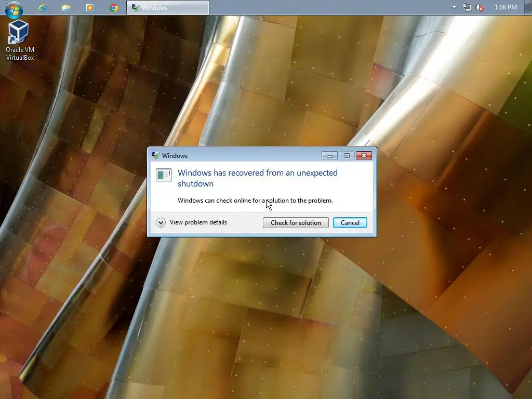This screenshot has width=532, height=399.
Task: Open the network status tray icon
Action: [x=467, y=7]
